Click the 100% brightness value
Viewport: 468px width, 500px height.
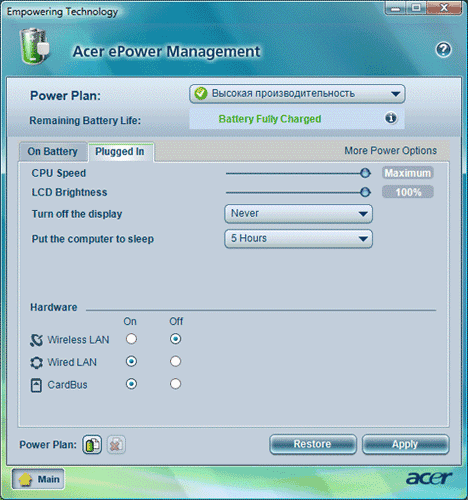(408, 192)
